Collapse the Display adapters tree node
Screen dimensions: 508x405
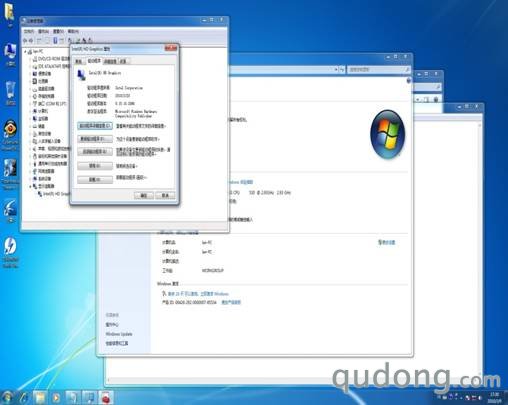[x=30, y=186]
